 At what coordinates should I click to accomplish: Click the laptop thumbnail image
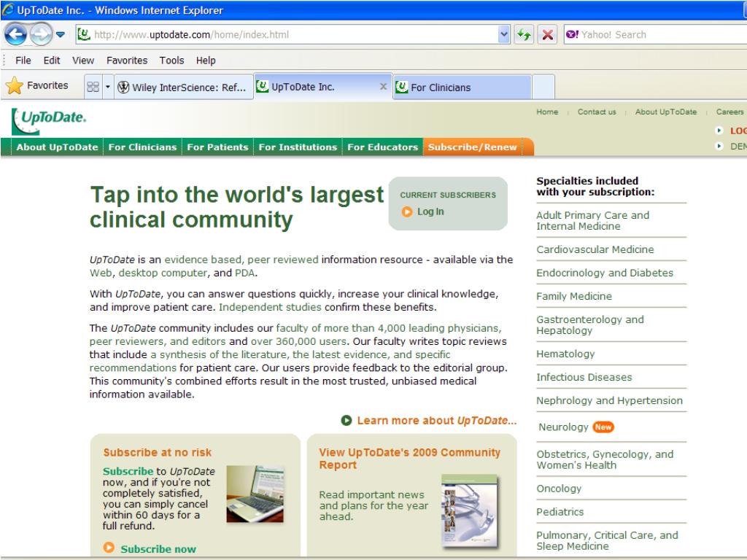[x=255, y=494]
